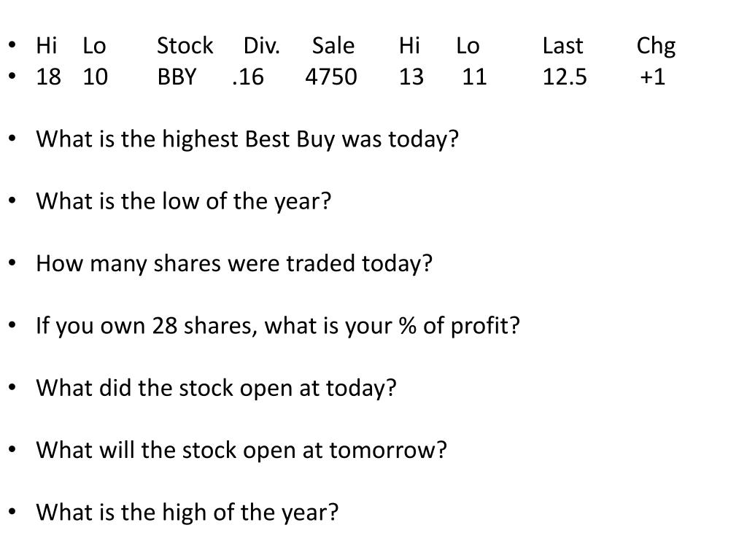Click the Div. column header
747x560 pixels.
click(262, 46)
